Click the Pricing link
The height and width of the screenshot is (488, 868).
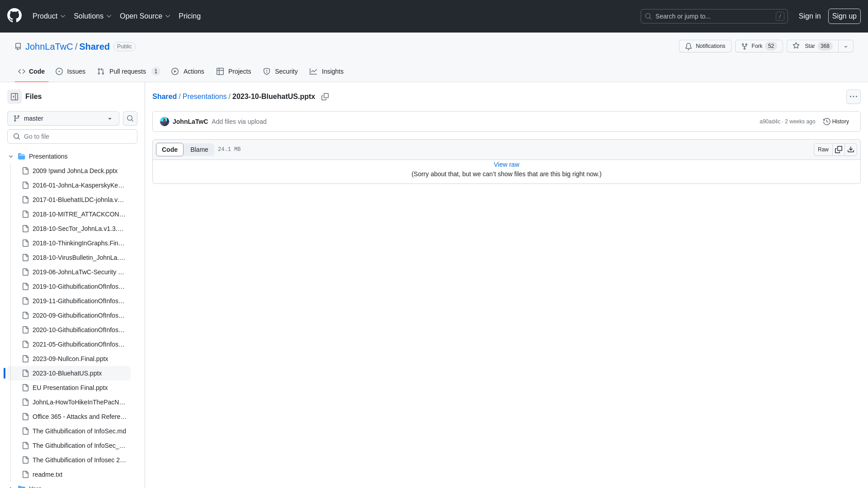189,16
